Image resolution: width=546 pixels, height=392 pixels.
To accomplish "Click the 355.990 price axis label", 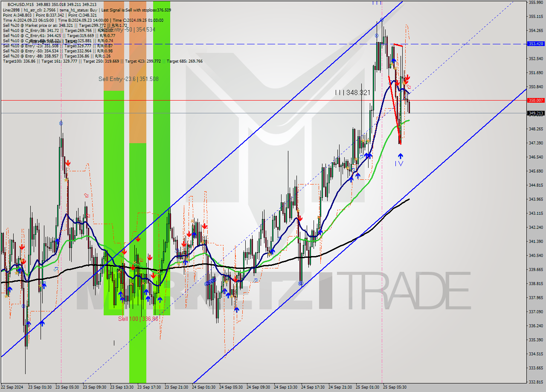I will point(536,3).
